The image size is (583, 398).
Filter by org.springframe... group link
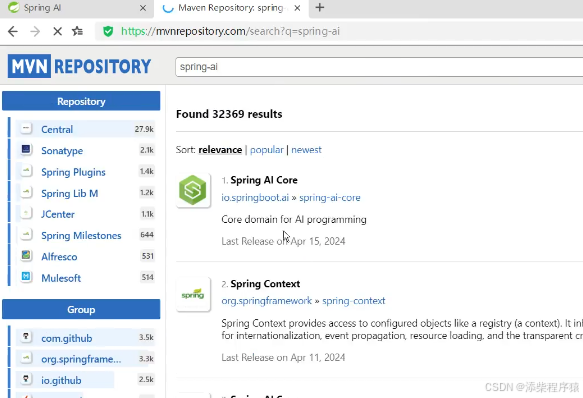81,359
